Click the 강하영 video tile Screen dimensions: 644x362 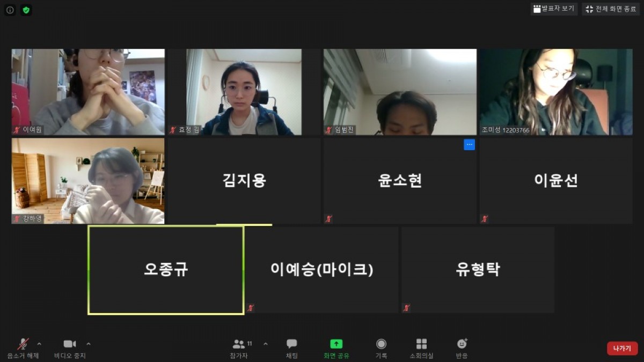coord(88,181)
